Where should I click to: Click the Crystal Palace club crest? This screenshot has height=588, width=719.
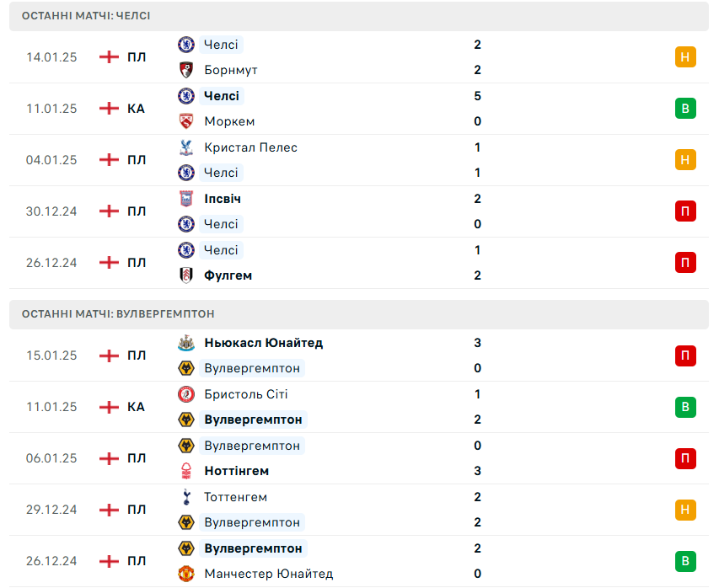click(x=186, y=147)
